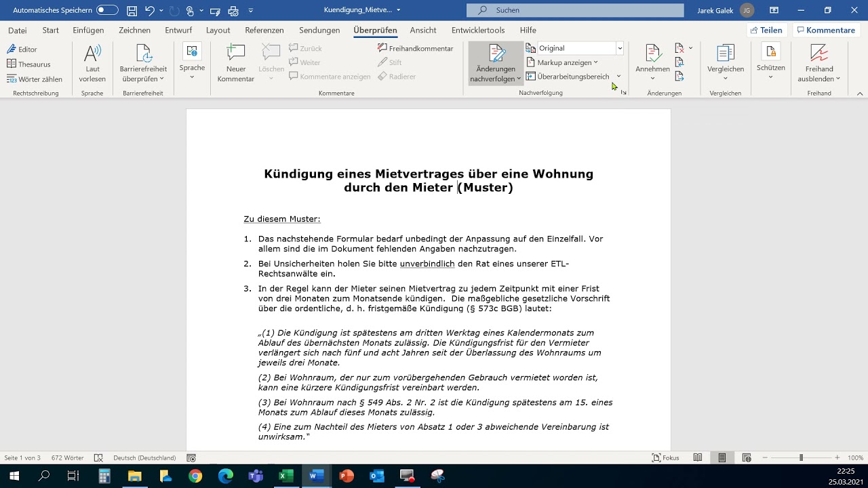Go to next change icon
Screen dimensions: 868x488
tap(679, 77)
